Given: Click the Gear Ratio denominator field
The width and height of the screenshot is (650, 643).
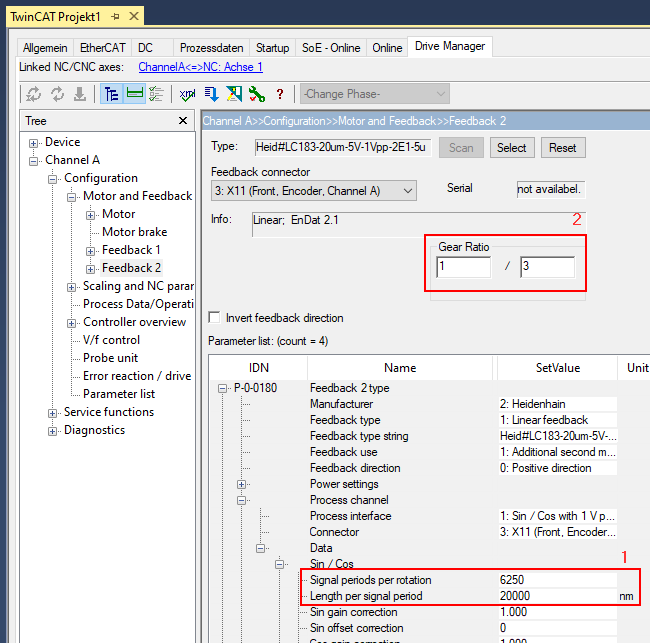Looking at the screenshot, I should [548, 267].
